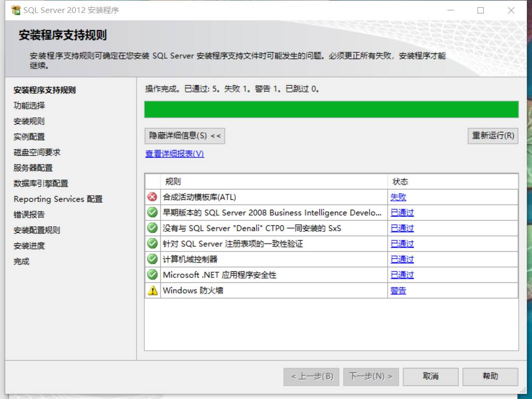
Task: Collapse details with 隐藏详细信息(S) button
Action: coord(185,136)
